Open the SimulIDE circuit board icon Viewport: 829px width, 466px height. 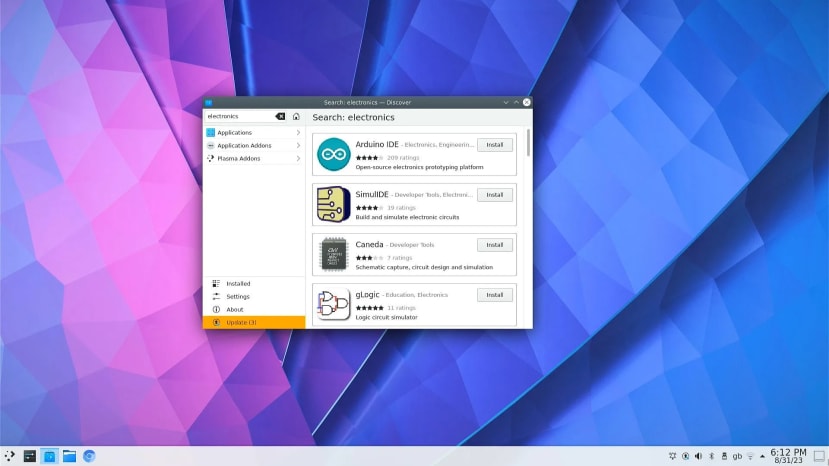(x=334, y=204)
